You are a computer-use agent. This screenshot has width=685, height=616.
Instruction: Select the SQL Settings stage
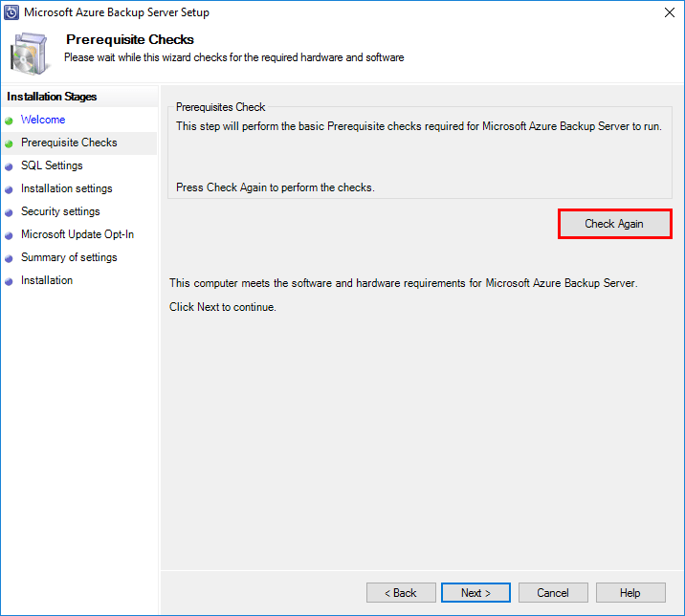(52, 165)
